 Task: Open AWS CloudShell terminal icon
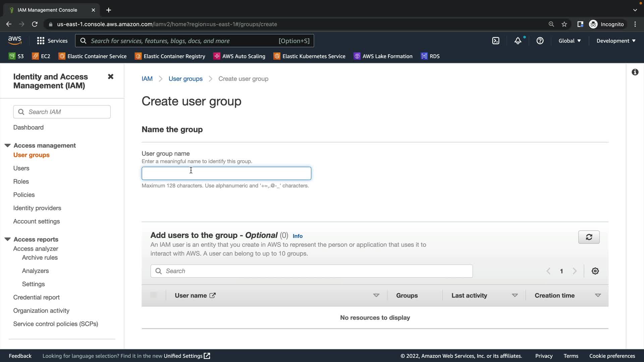click(495, 41)
